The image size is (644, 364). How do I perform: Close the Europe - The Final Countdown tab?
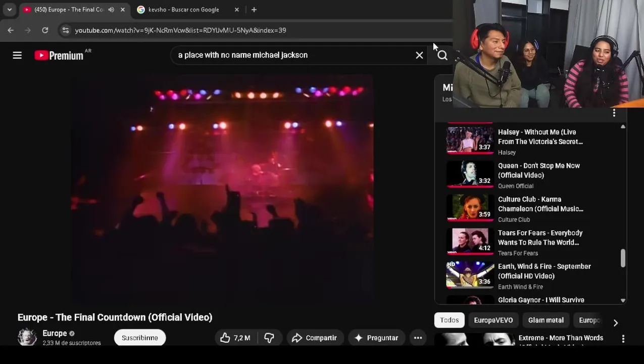[x=122, y=10]
